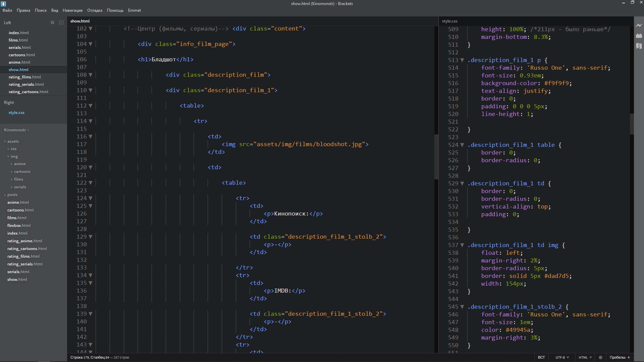Open the UTF-8 encoding dropdown

[562, 357]
